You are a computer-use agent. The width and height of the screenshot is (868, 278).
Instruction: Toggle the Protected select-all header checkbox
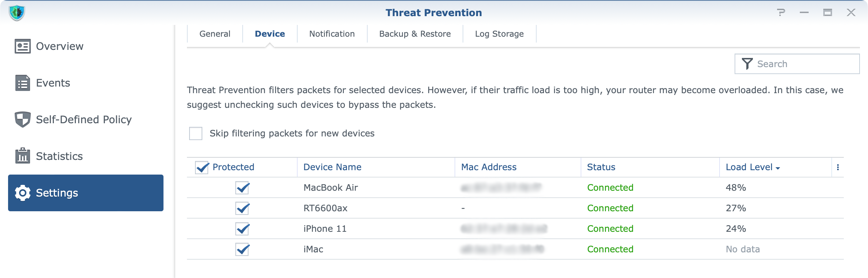(202, 167)
